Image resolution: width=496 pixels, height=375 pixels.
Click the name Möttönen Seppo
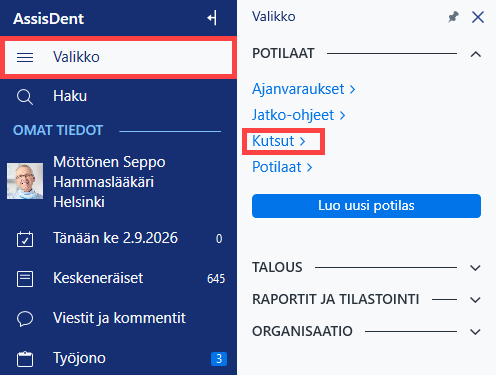(x=109, y=162)
